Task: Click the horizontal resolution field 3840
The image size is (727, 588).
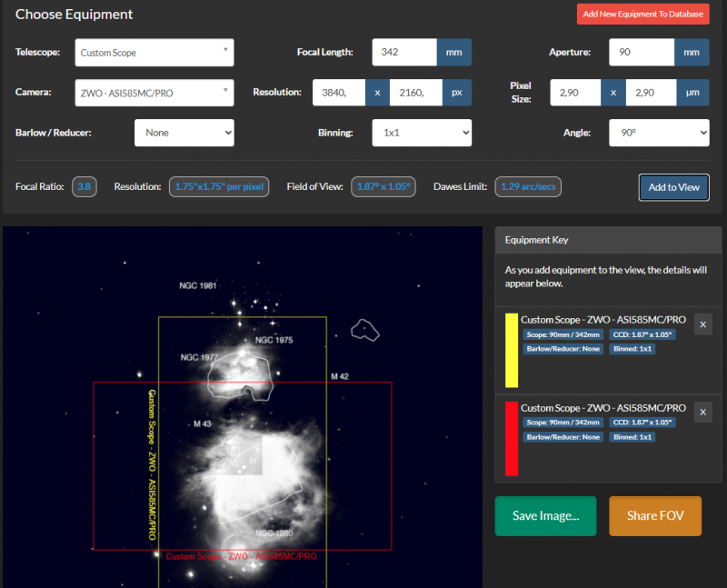Action: click(x=339, y=93)
